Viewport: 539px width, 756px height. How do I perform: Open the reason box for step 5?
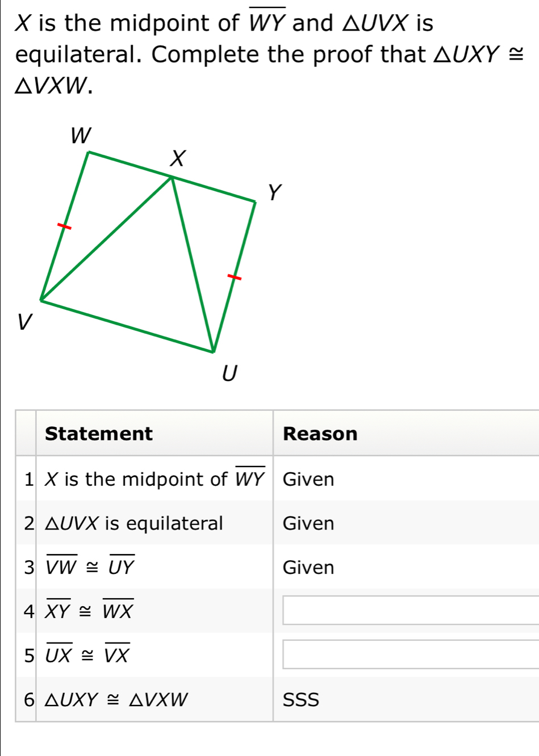click(410, 655)
